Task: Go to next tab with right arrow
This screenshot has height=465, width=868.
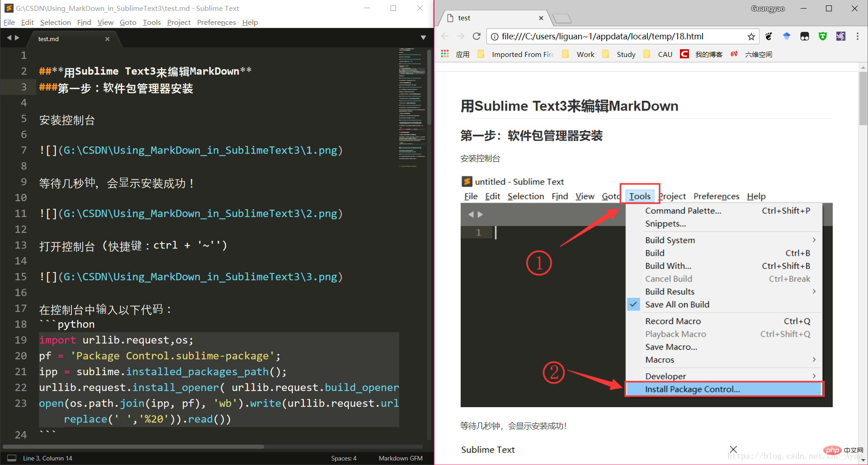Action: coord(17,38)
